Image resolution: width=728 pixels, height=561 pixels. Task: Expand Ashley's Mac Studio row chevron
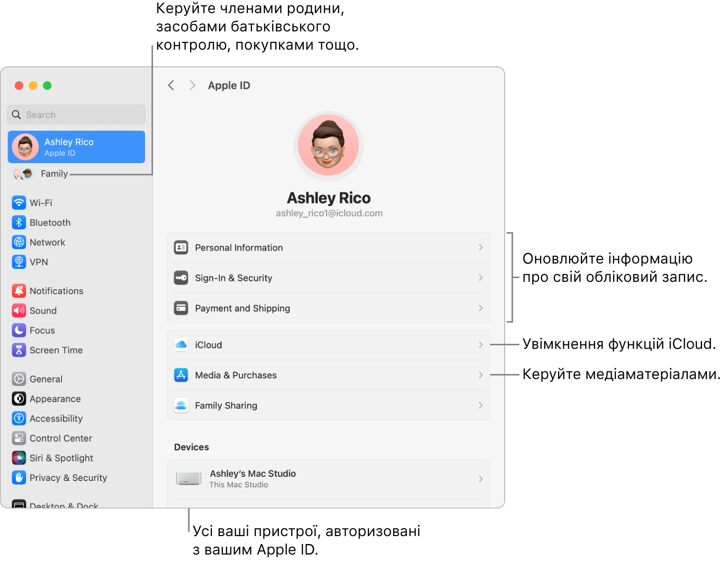point(481,479)
